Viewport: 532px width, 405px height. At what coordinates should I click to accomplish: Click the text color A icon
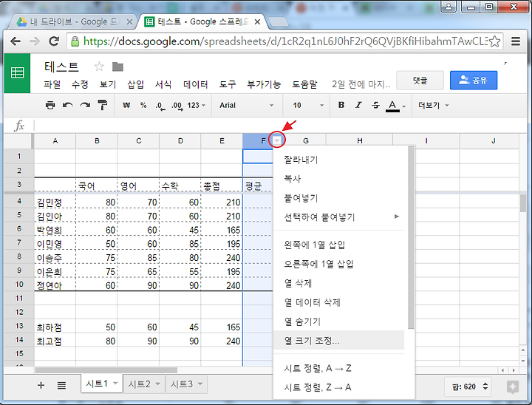(x=392, y=106)
